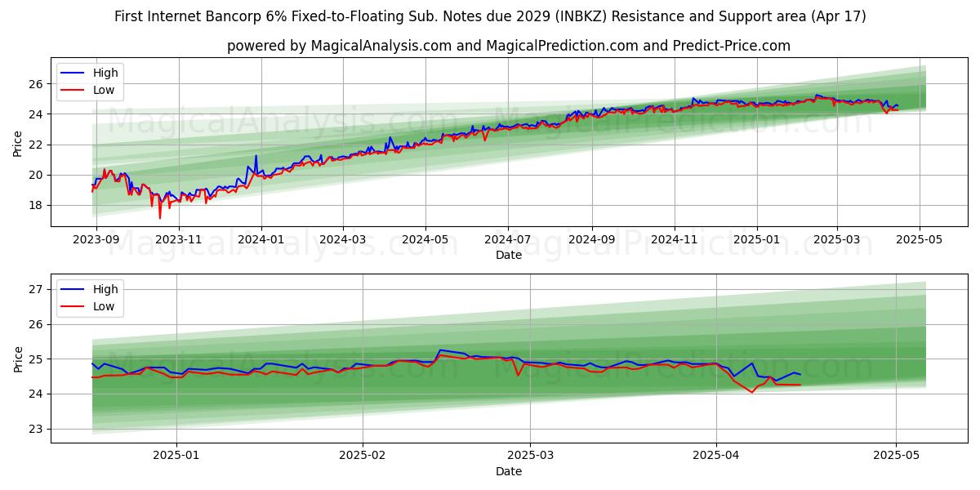980x490 pixels.
Task: Click the 'Price' axis label of top chart
Action: (x=18, y=143)
